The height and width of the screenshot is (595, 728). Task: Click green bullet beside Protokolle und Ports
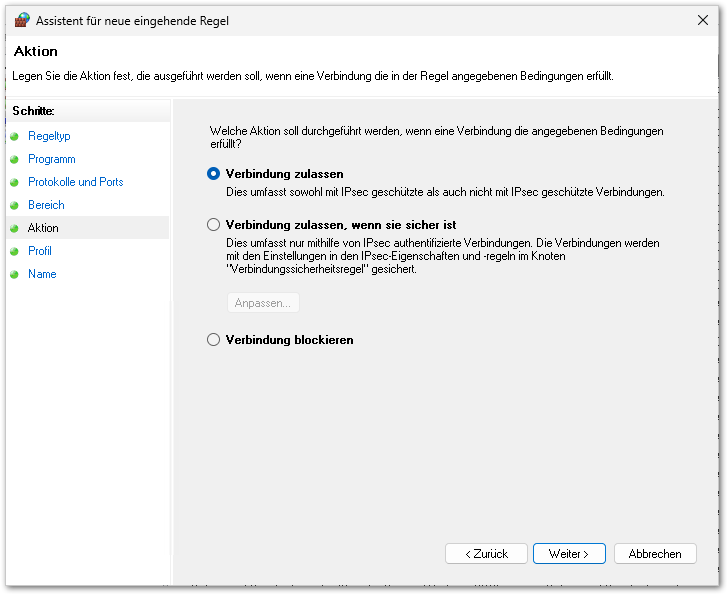[14, 182]
